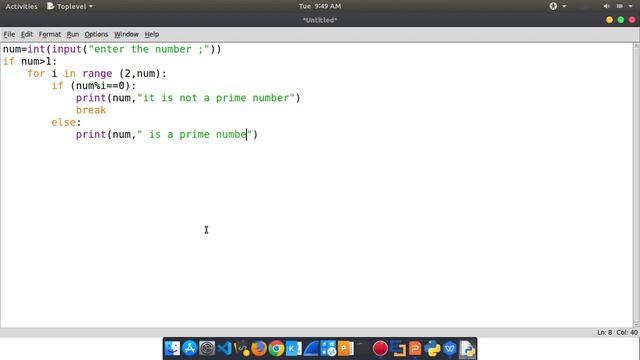This screenshot has height=360, width=640.
Task: Open the Run menu
Action: coord(73,34)
